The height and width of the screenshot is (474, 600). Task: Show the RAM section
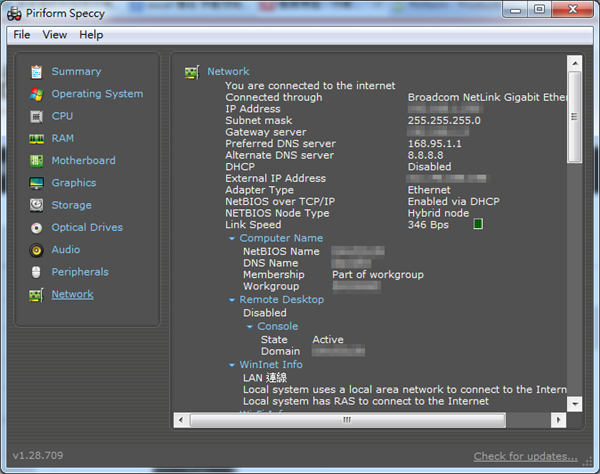pos(63,138)
